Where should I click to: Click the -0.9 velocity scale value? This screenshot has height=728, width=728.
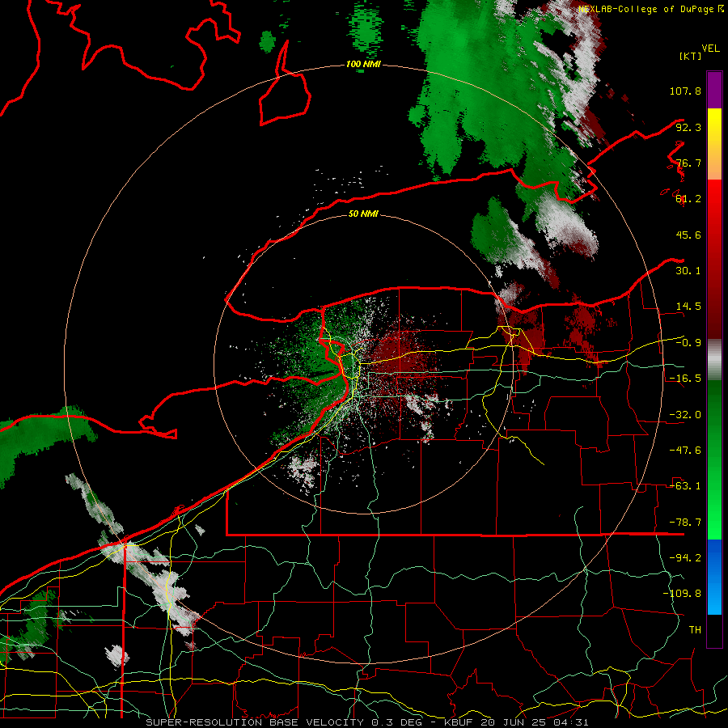(688, 343)
